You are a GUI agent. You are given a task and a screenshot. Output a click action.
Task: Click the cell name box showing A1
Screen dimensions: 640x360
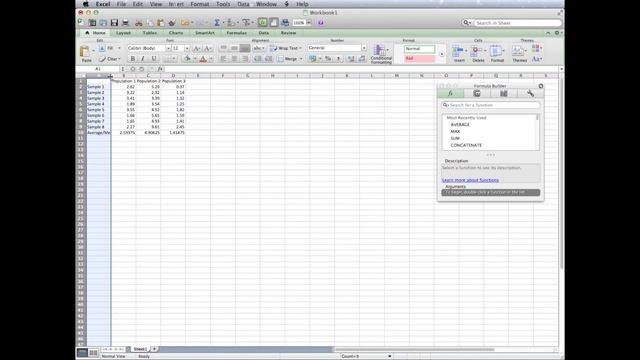[98, 69]
